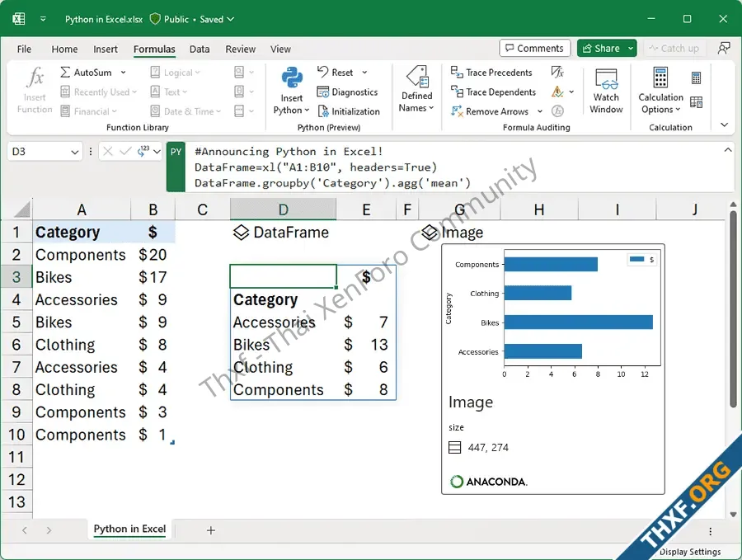Click Trace Dependents
742x560 pixels.
coord(493,92)
